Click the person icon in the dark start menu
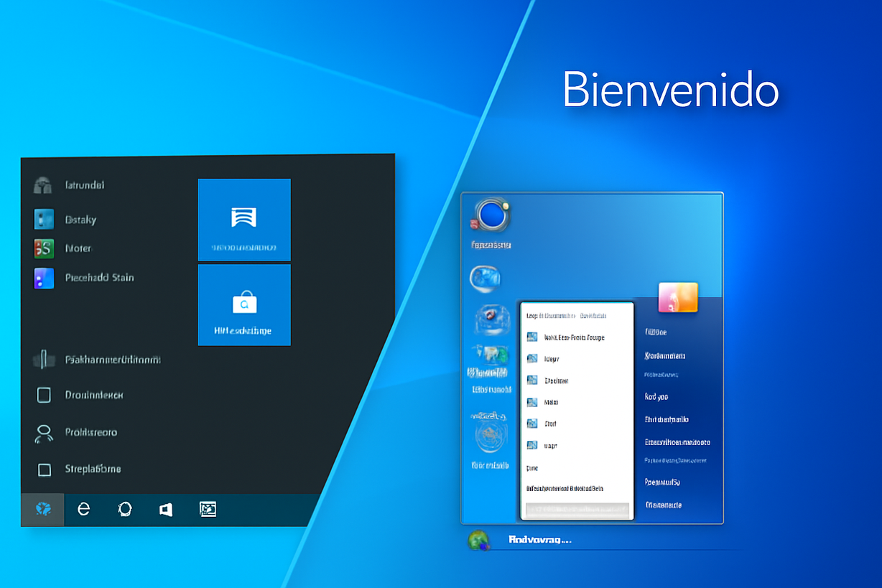Viewport: 882px width, 588px height. click(x=44, y=433)
